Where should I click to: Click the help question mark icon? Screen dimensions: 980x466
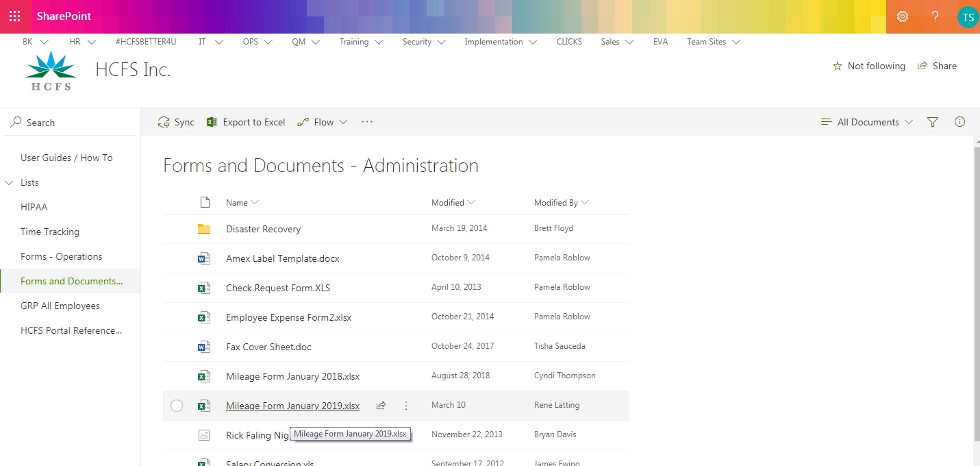[935, 16]
